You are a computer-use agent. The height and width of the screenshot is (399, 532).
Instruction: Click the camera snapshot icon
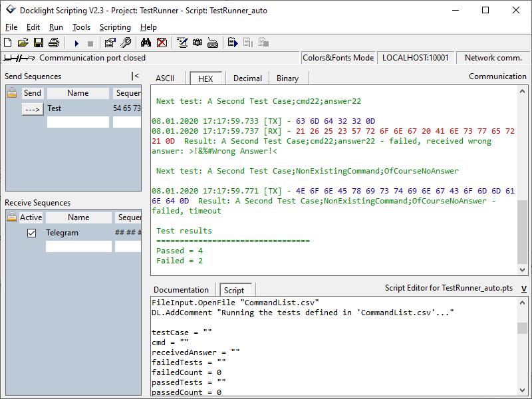(198, 43)
